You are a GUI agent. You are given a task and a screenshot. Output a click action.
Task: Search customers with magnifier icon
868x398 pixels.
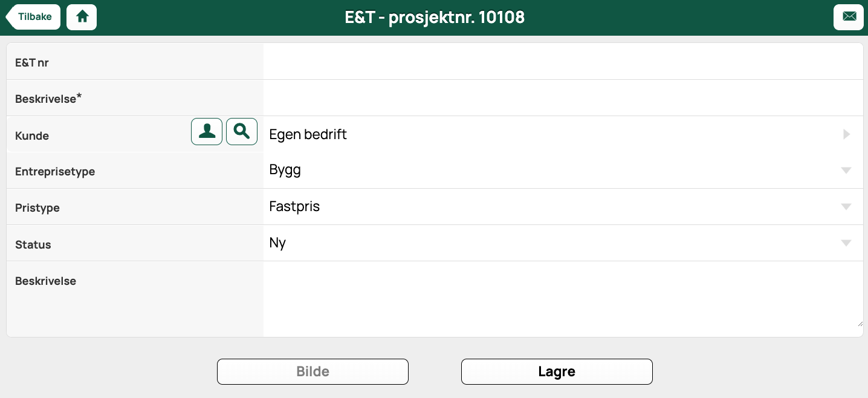[x=242, y=131]
